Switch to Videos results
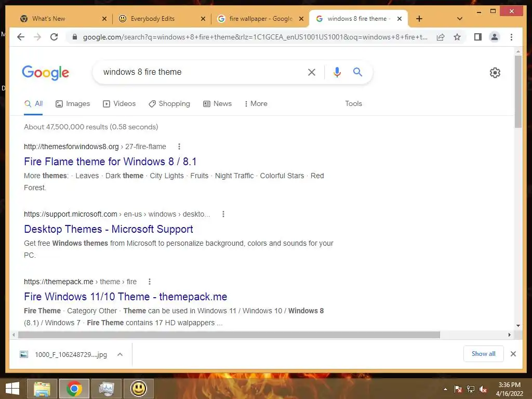Screen dimensions: 532x399 point(119,104)
